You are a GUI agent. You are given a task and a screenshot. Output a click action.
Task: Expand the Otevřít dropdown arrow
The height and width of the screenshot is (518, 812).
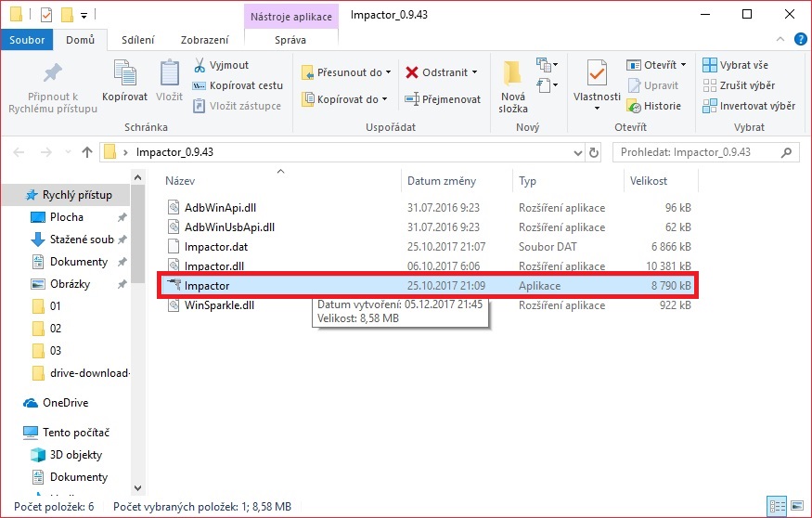pos(684,65)
